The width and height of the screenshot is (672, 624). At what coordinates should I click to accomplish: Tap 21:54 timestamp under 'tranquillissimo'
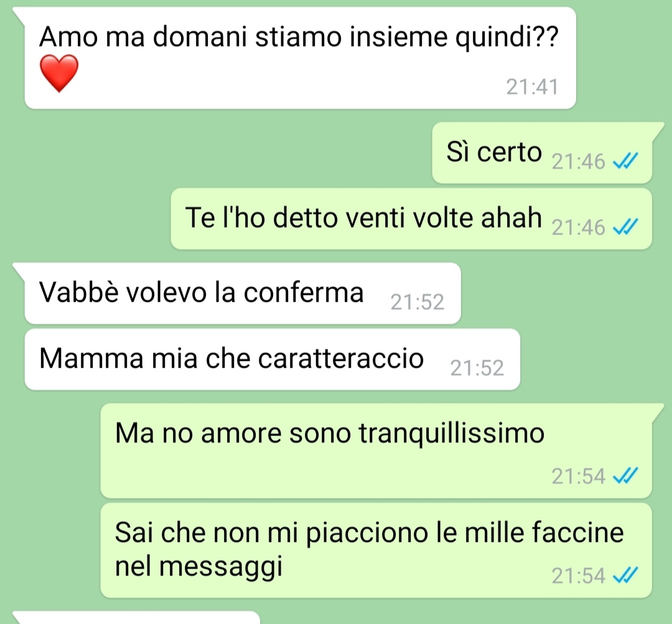pos(578,476)
